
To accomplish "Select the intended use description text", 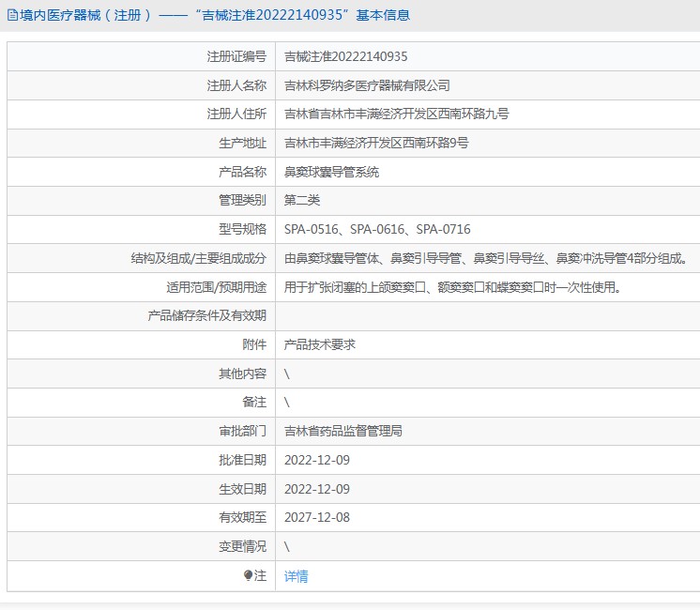I will 452,287.
